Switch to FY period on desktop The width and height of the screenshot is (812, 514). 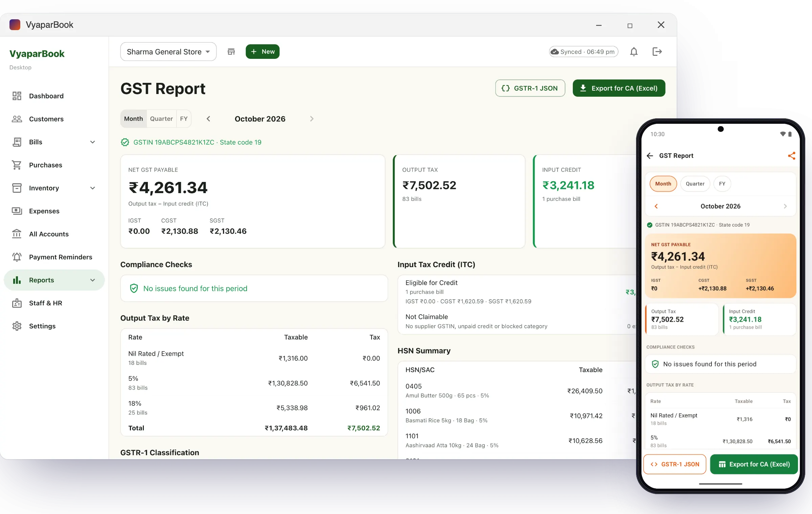pos(184,119)
